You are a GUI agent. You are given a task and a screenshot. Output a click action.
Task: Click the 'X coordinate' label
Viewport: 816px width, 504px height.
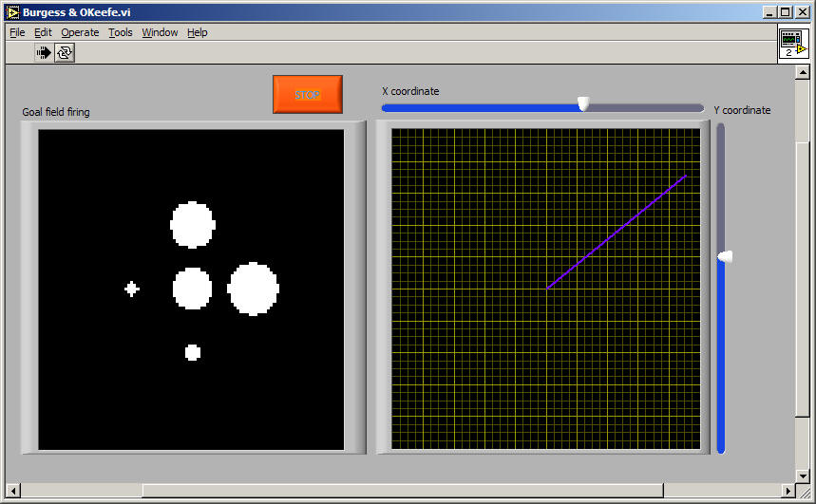coord(410,91)
